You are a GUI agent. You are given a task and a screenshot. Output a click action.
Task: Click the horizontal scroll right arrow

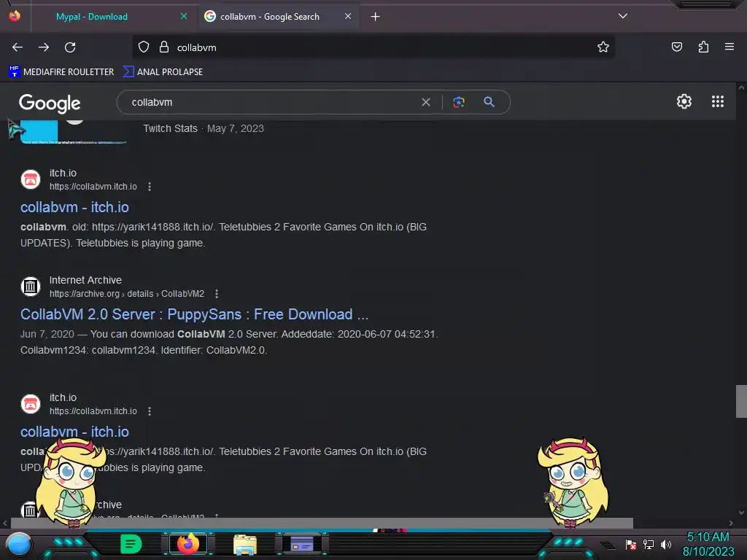731,523
